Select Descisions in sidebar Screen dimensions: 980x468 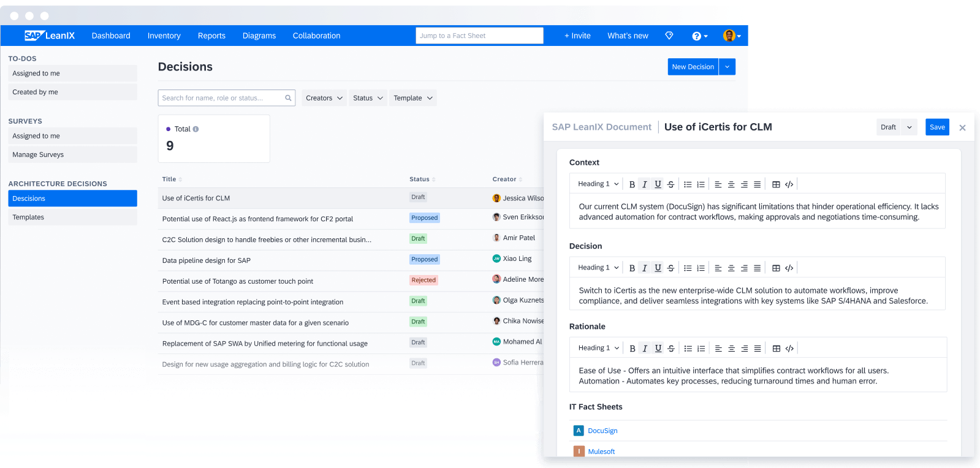(x=72, y=198)
